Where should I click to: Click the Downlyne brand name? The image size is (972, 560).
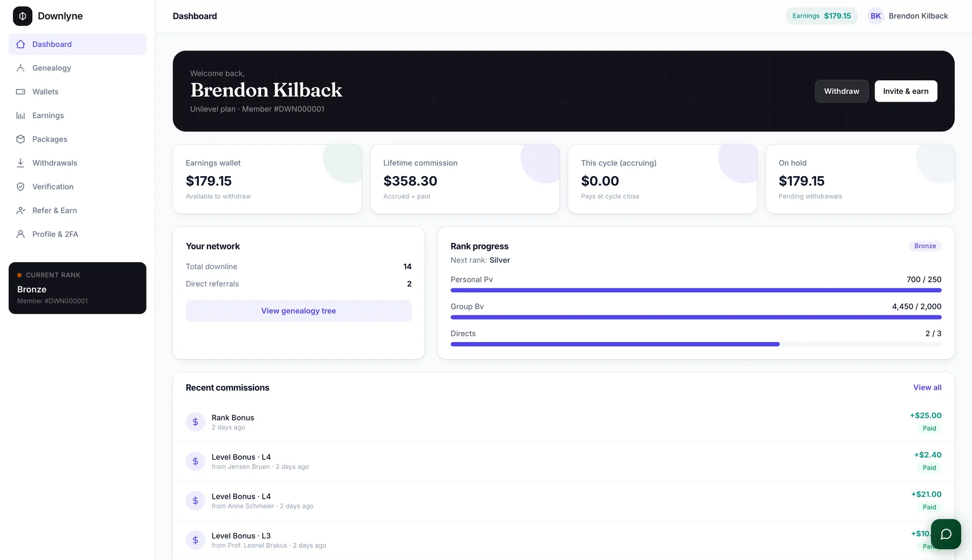(x=60, y=16)
